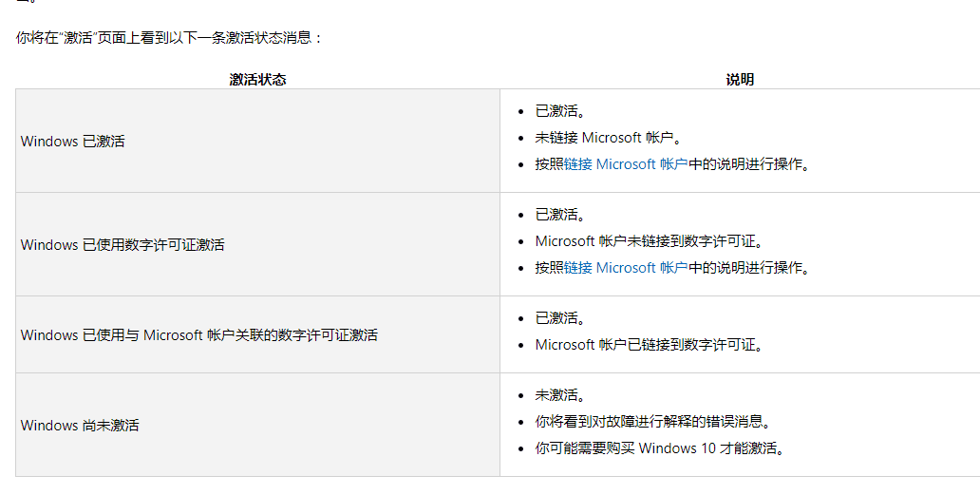Click 未激活 bullet text
This screenshot has width=980, height=495.
point(560,395)
